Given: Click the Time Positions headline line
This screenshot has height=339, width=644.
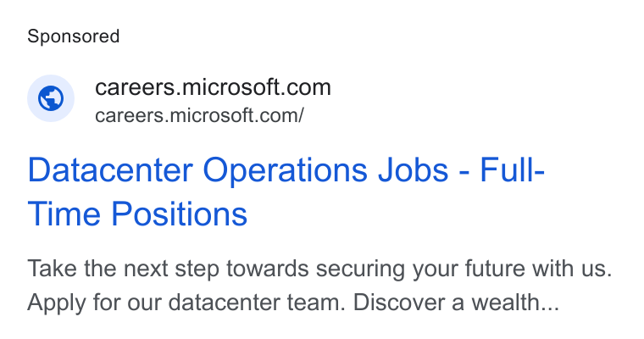Looking at the screenshot, I should pos(137,214).
